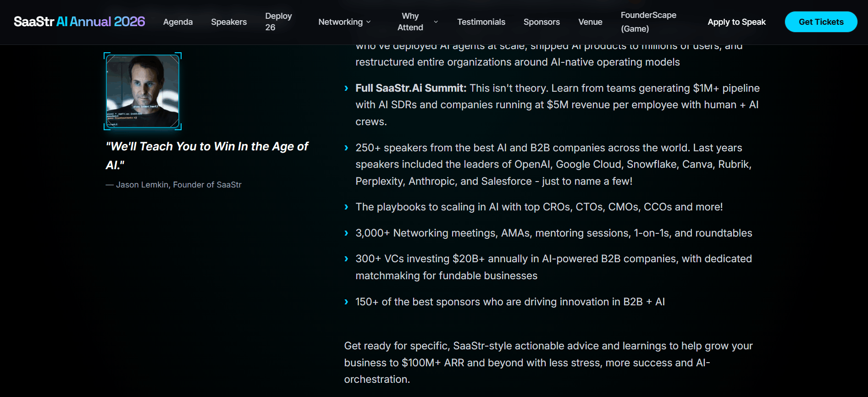Click the SaaStr AI Annual 2026 logo

click(x=79, y=22)
